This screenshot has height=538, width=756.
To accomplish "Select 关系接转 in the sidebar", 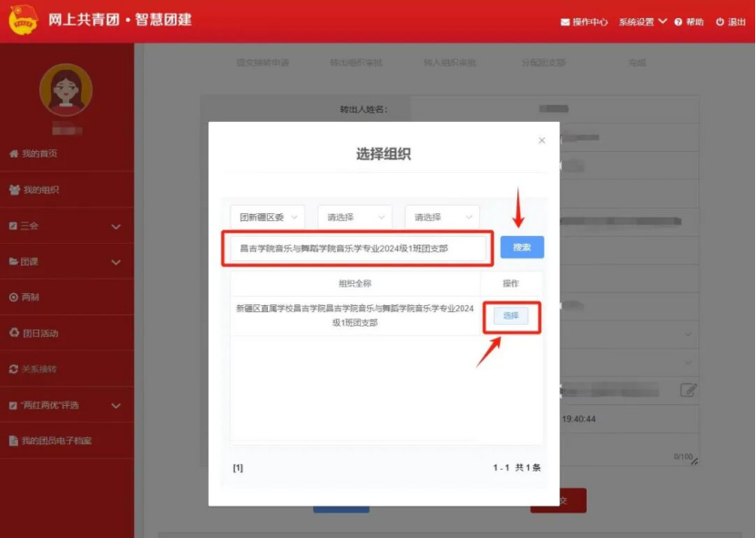I will point(38,370).
